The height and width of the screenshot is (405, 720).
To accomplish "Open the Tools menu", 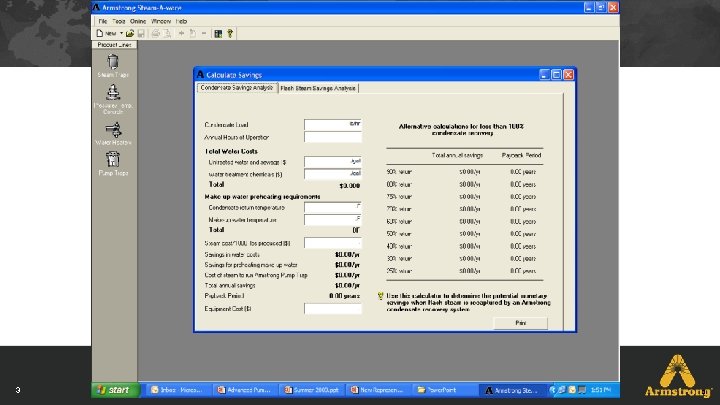I will 118,21.
